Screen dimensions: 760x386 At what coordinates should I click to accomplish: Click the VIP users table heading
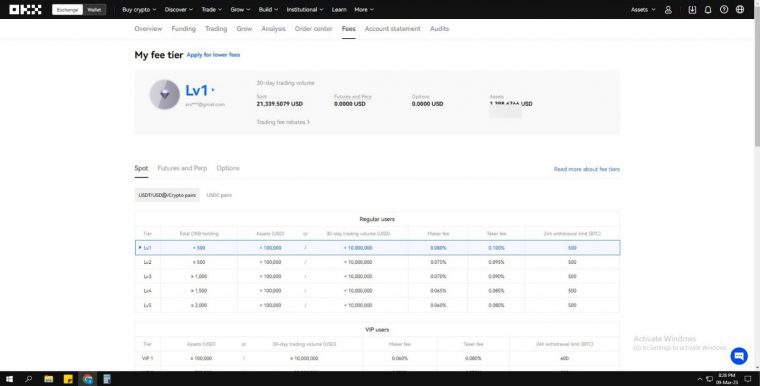pyautogui.click(x=377, y=330)
